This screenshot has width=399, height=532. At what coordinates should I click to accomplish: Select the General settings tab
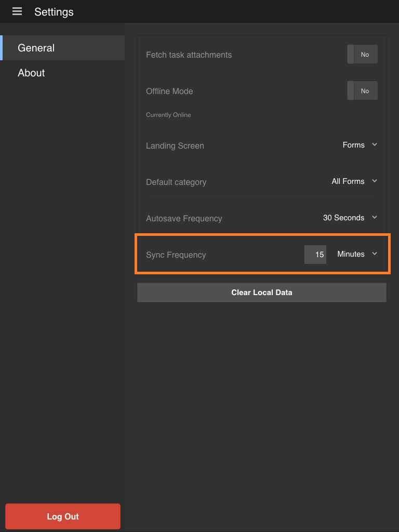click(62, 48)
